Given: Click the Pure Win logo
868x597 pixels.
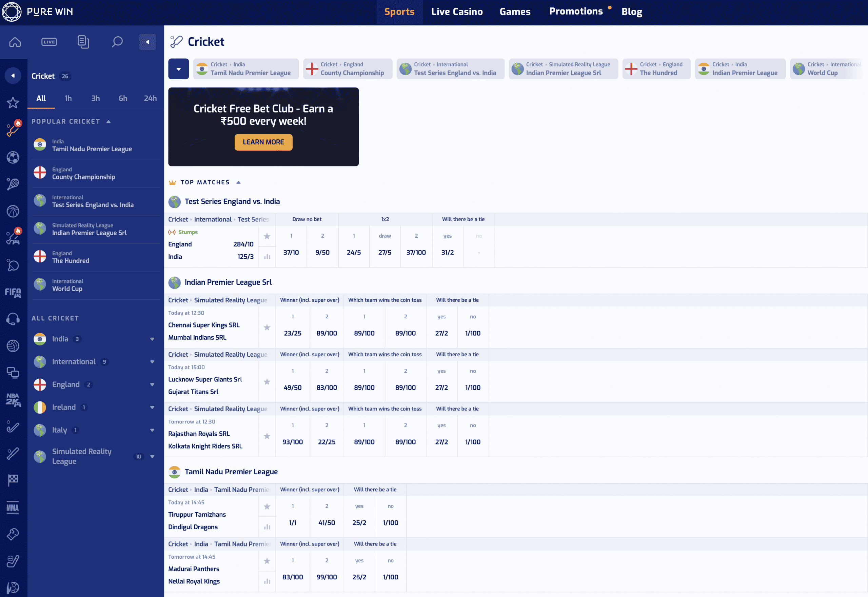Looking at the screenshot, I should [x=37, y=12].
